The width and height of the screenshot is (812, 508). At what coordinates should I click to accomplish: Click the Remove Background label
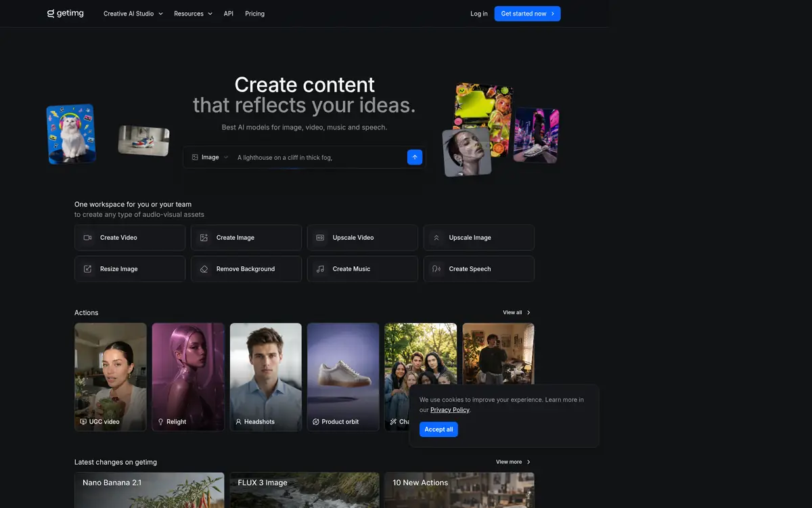pos(246,269)
